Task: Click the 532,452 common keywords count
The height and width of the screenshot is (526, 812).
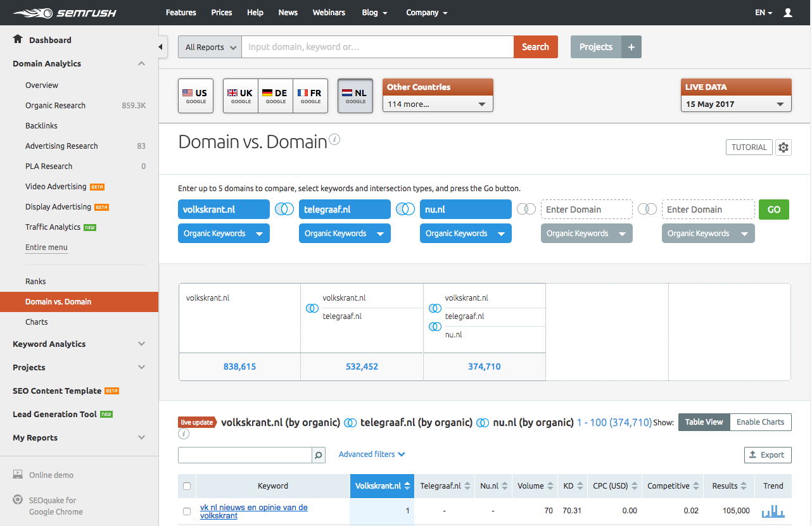Action: 362,366
